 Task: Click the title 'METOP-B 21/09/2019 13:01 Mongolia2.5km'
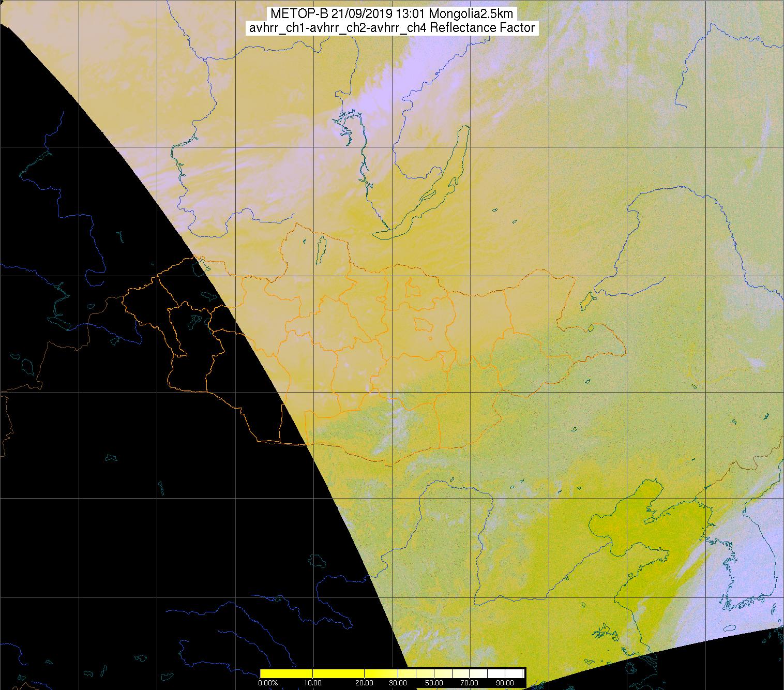(x=391, y=14)
